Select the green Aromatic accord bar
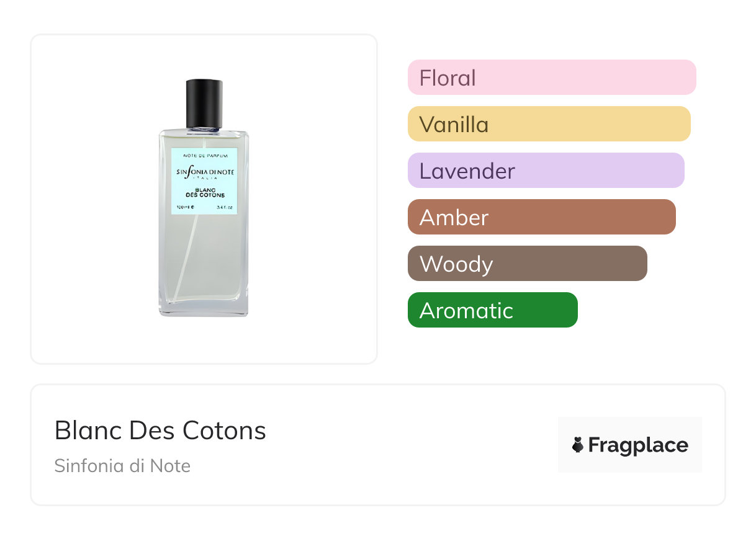 pos(492,310)
